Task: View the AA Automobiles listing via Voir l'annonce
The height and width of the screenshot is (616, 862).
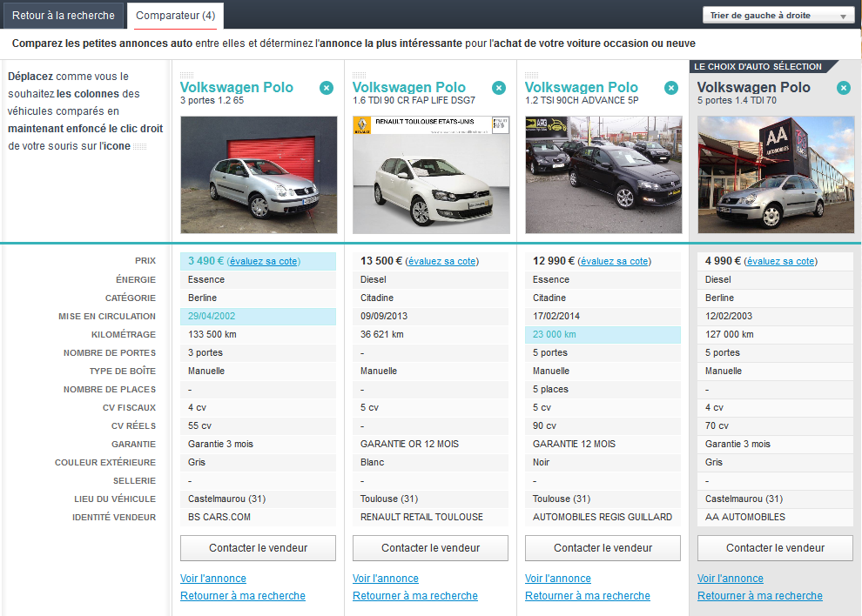Action: (730, 579)
